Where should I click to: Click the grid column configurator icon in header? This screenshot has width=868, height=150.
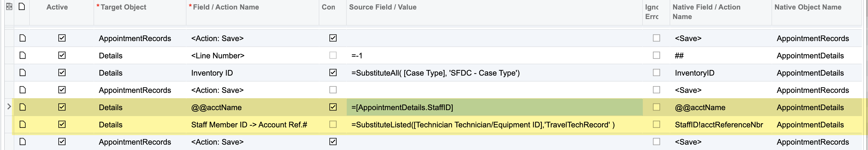(9, 6)
